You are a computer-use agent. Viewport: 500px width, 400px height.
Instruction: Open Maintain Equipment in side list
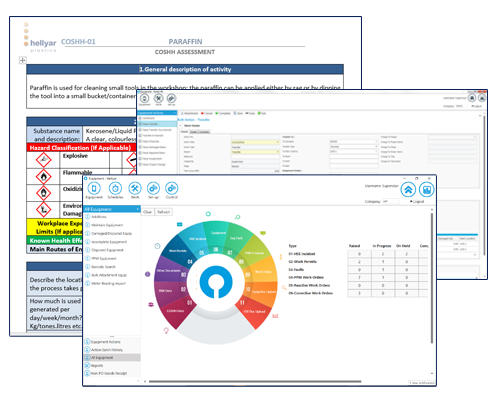coord(107,225)
